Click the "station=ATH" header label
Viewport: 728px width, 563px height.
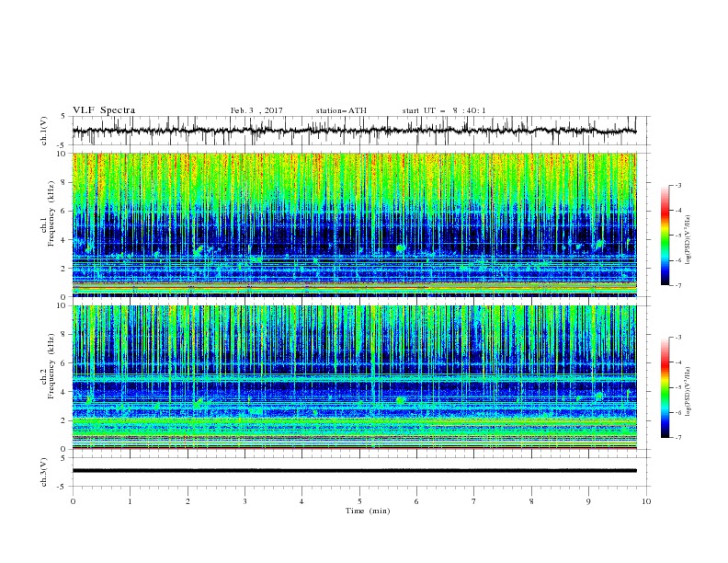(x=341, y=110)
